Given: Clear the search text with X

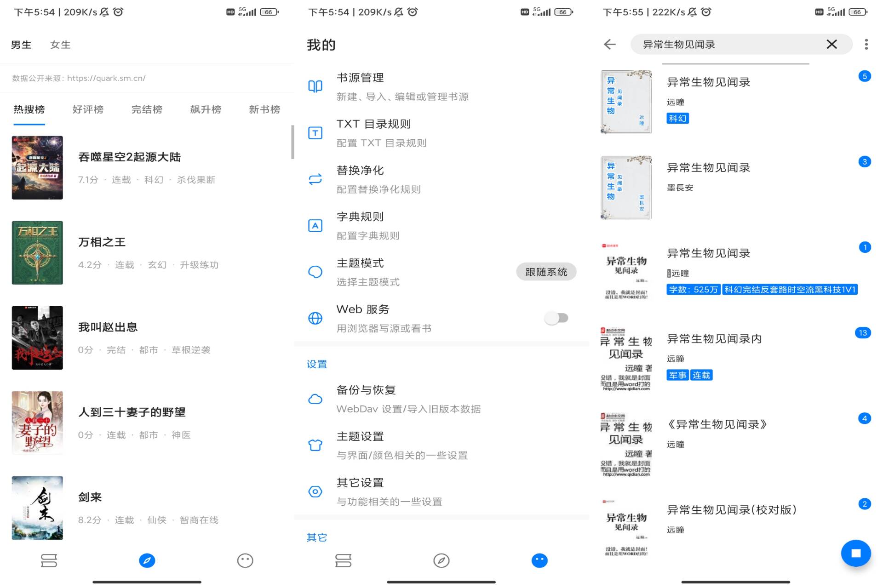Looking at the screenshot, I should [831, 44].
